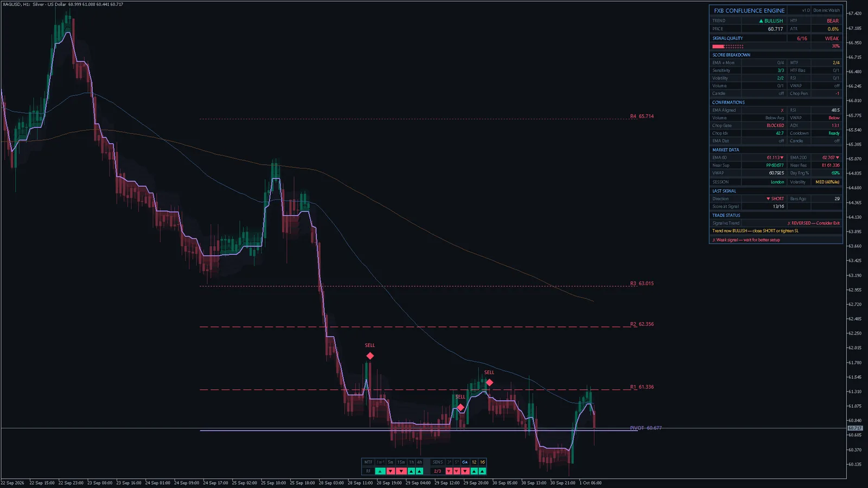Click the 13/16 Score at Signal value
The width and height of the screenshot is (868, 488).
pyautogui.click(x=778, y=207)
